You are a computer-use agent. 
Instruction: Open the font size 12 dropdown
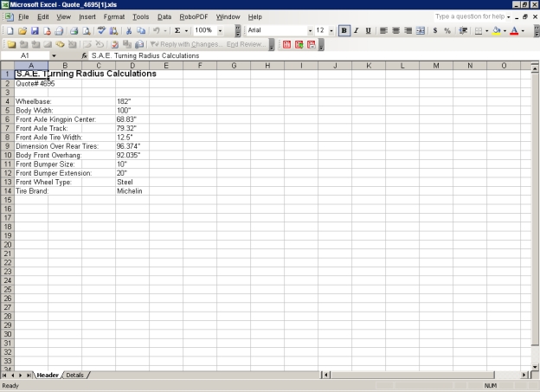click(331, 31)
